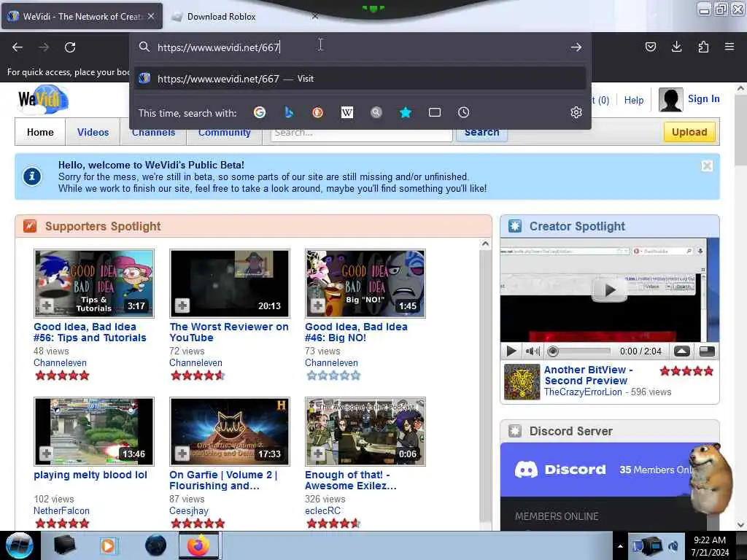Open search settings gear icon
Viewport: 747px width, 560px height.
point(576,112)
